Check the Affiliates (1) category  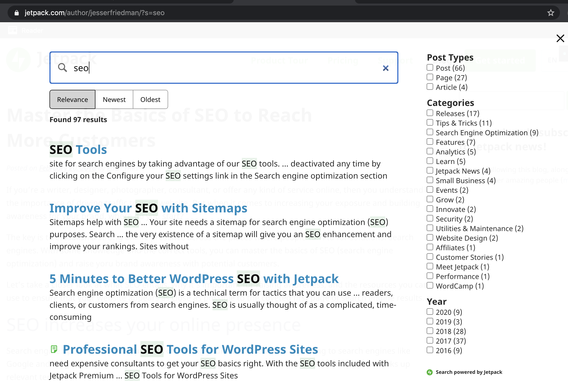click(430, 247)
